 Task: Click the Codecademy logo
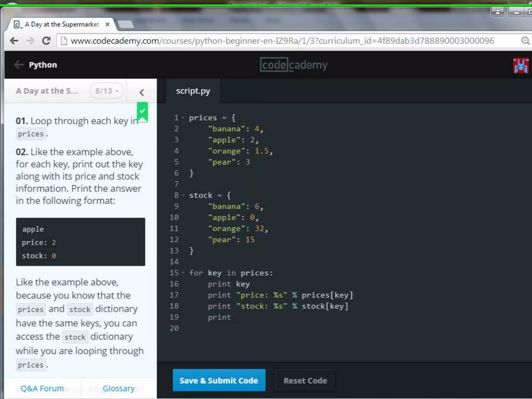294,65
